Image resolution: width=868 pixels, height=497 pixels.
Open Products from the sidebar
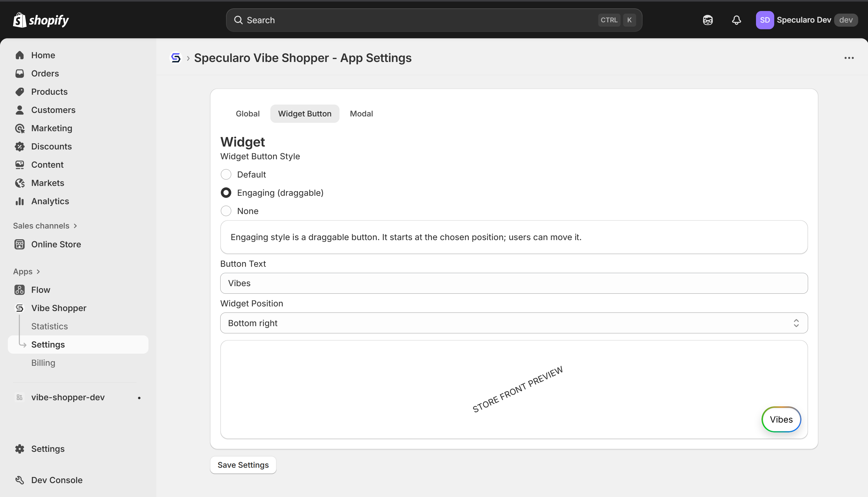point(49,92)
